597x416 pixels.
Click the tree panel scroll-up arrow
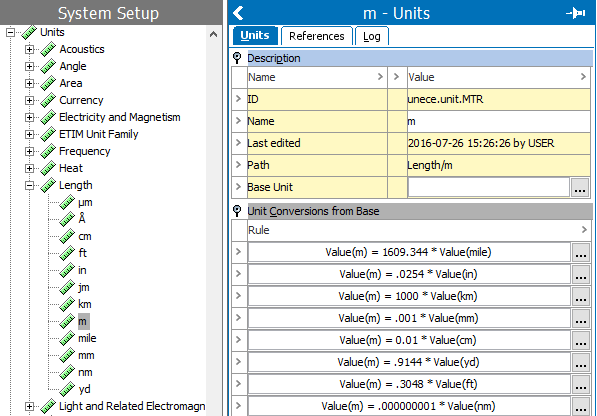coord(214,34)
